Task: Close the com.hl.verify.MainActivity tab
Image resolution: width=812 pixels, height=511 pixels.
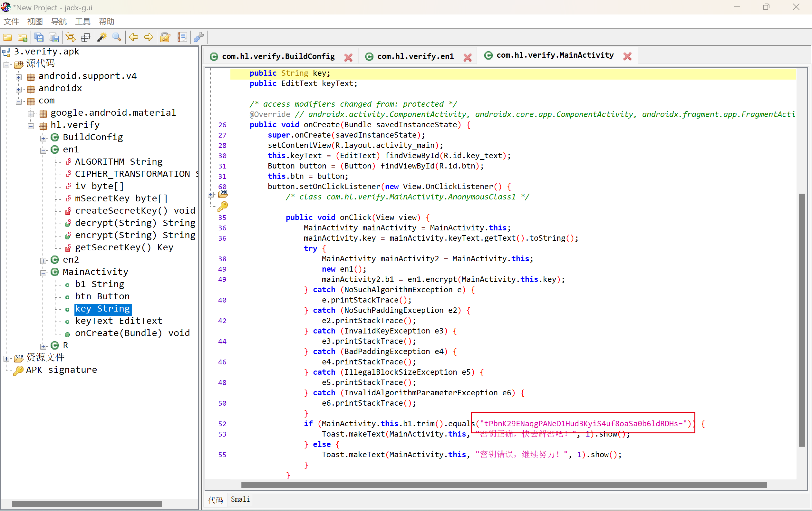Action: pos(627,56)
